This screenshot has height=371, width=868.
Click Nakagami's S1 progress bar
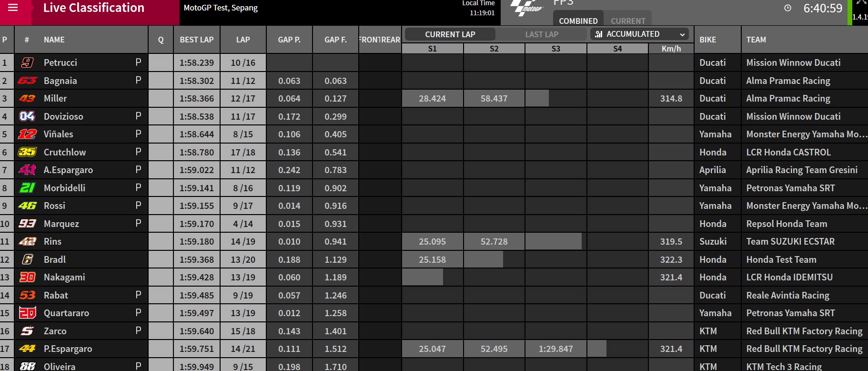pos(423,277)
